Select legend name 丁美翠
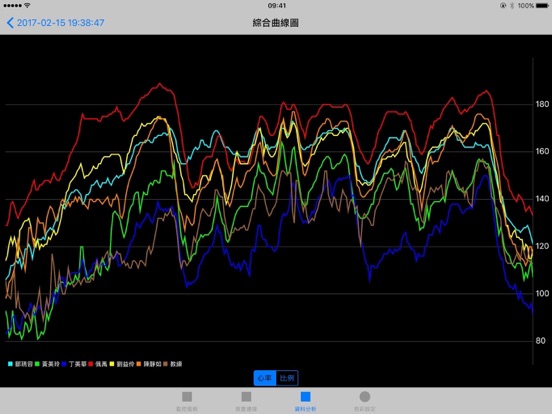The height and width of the screenshot is (414, 552). tap(77, 364)
